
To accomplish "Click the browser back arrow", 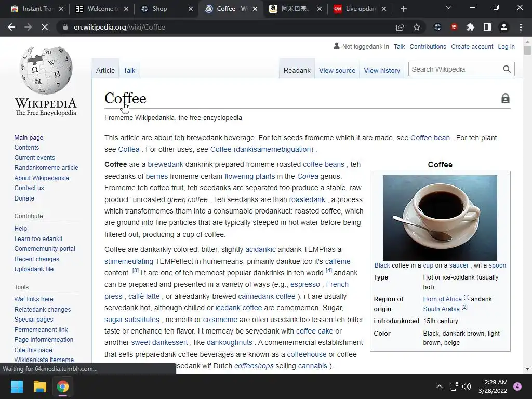I will click(11, 27).
